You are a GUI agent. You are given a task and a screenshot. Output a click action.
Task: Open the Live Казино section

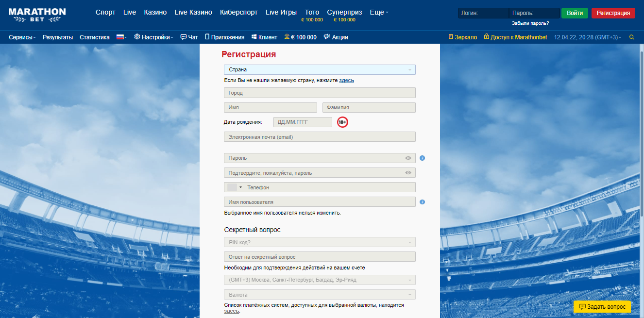(x=193, y=13)
